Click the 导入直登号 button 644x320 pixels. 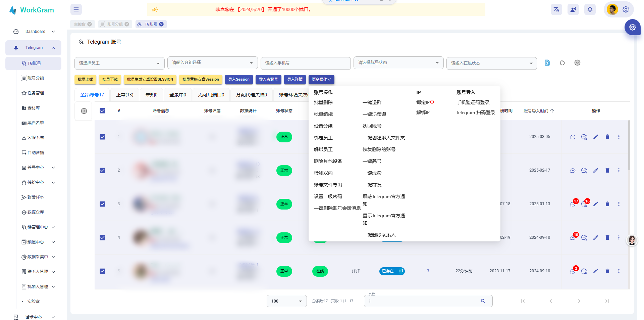click(268, 79)
